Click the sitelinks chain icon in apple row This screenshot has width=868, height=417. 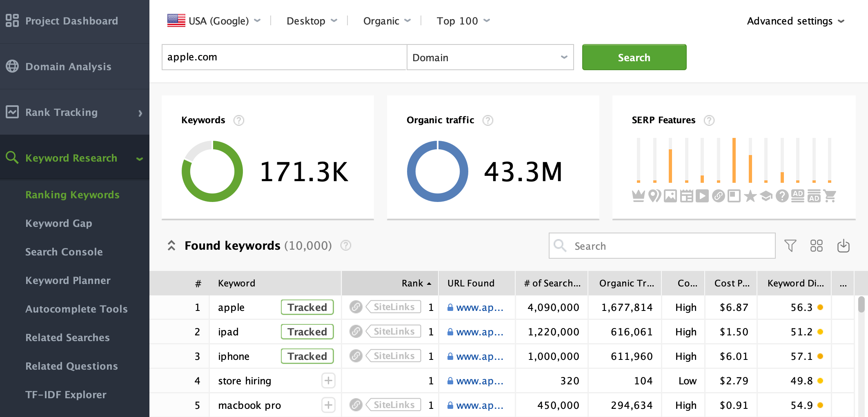[x=356, y=307]
